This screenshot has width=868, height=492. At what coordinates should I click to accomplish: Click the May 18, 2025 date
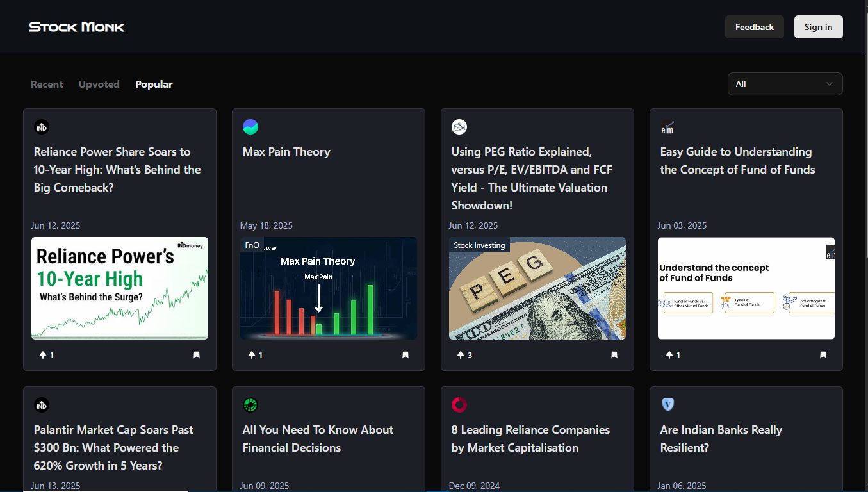(x=266, y=225)
